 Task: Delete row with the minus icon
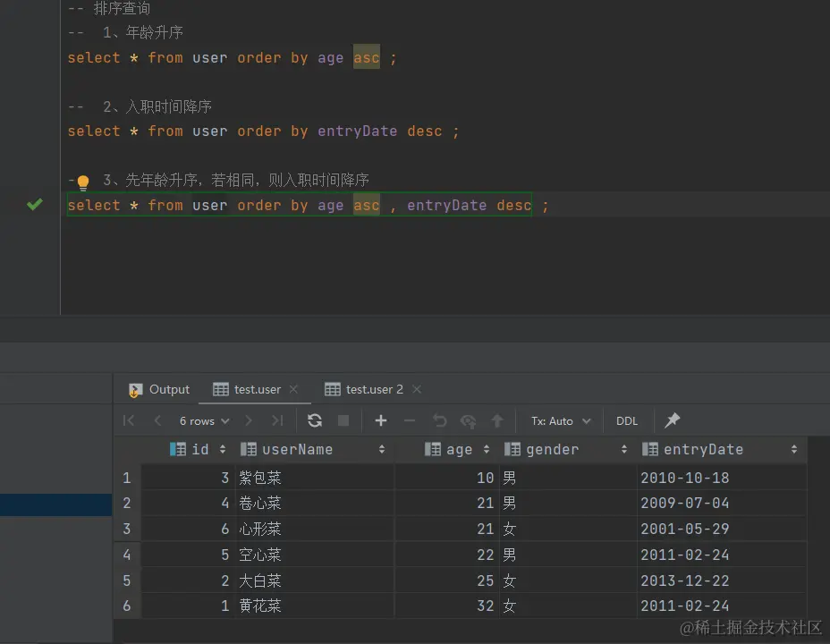tap(409, 420)
